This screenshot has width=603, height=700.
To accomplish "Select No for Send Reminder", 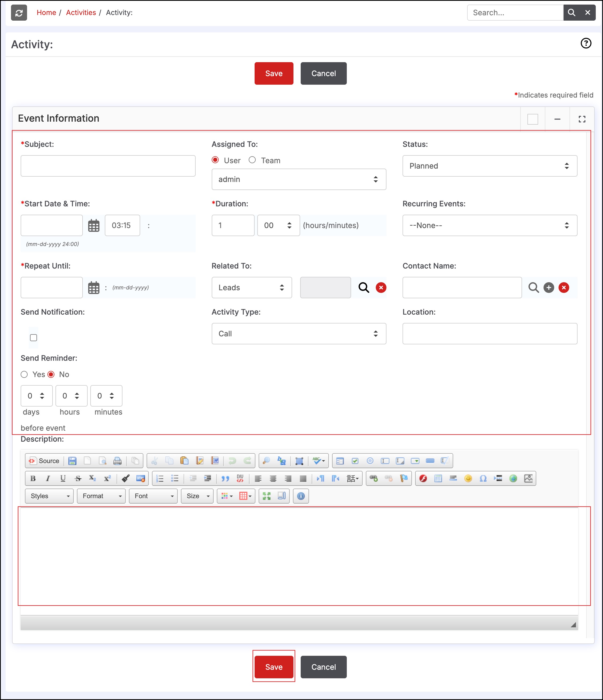I will (x=51, y=374).
